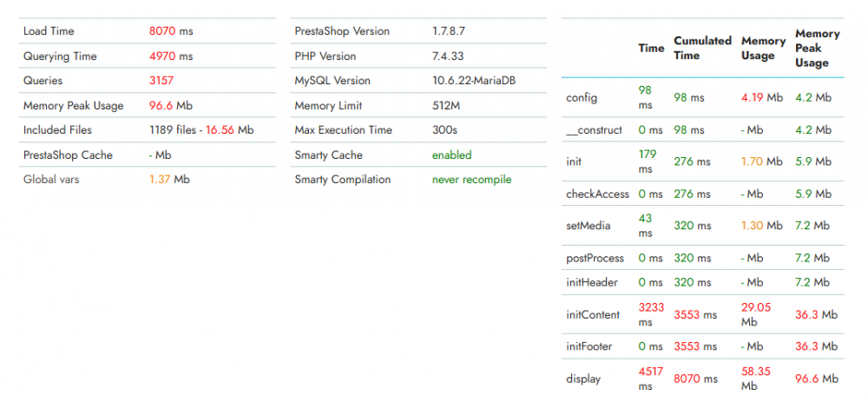Click the PHP Version 7.4.33 value

point(448,56)
